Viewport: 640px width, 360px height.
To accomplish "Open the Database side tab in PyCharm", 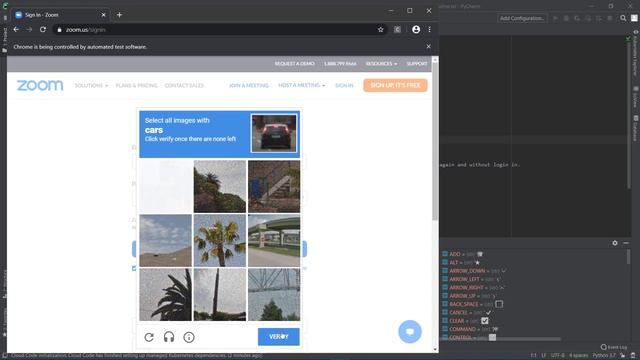I will 636,128.
